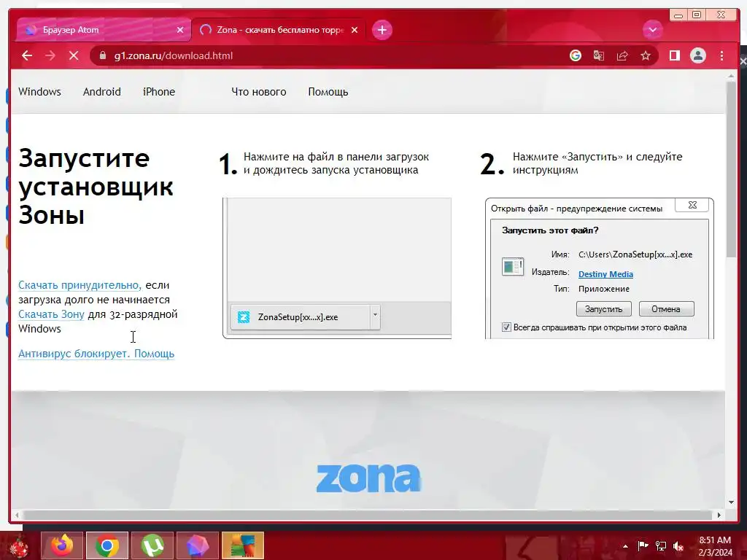The height and width of the screenshot is (560, 747).
Task: Open Что нового page
Action: (x=259, y=91)
